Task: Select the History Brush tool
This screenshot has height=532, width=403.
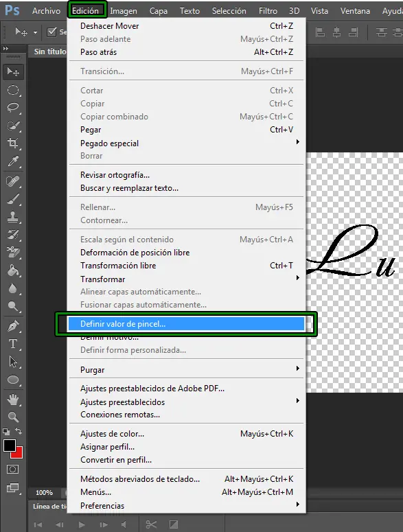Action: pos(13,235)
